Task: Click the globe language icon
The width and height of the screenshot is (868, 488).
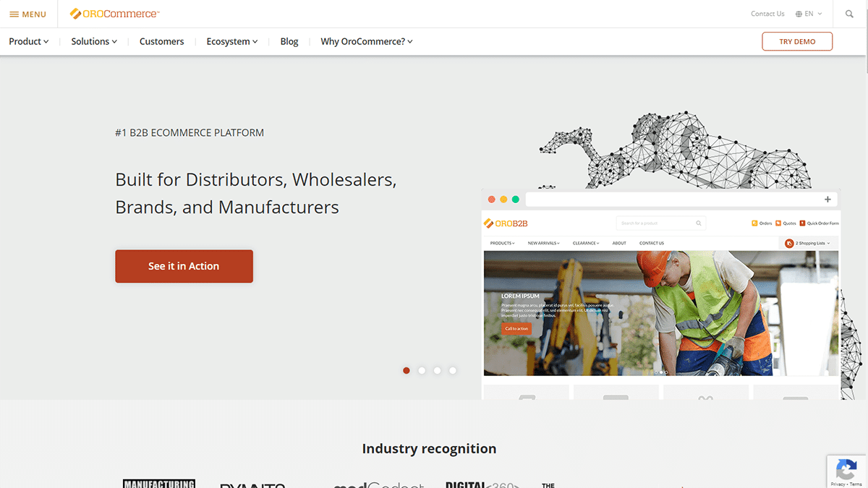Action: tap(799, 14)
